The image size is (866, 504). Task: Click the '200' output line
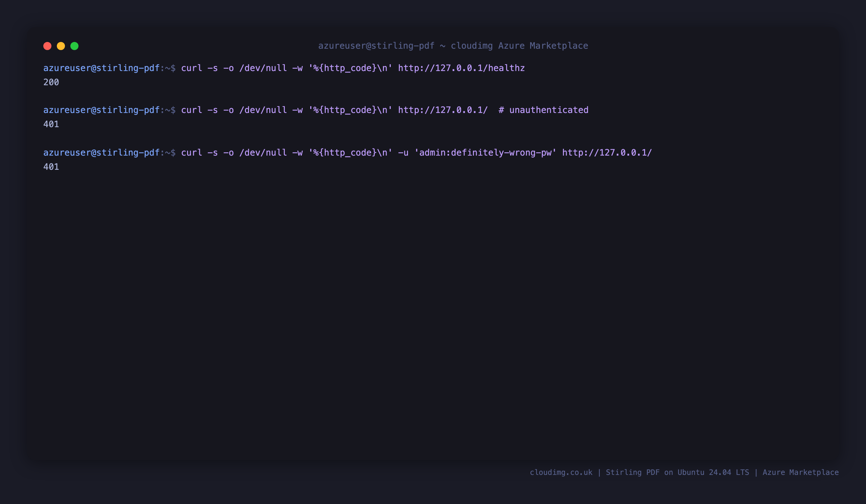(51, 83)
